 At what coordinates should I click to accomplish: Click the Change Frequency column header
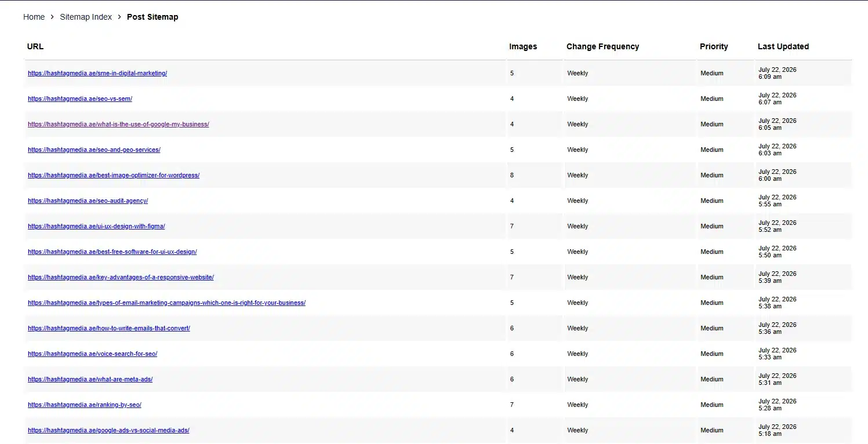pyautogui.click(x=602, y=46)
